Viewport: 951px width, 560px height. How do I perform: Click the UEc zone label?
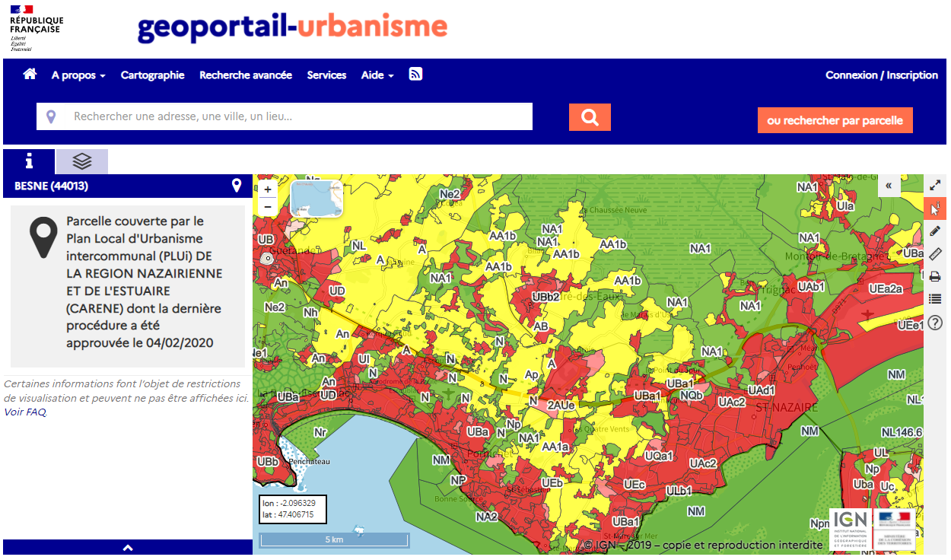(x=635, y=485)
